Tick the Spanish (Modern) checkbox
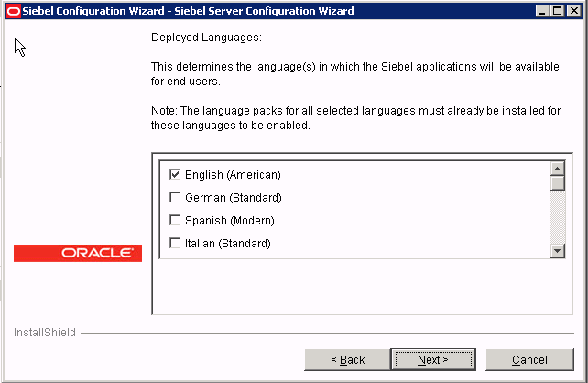Image resolution: width=588 pixels, height=383 pixels. coord(175,220)
